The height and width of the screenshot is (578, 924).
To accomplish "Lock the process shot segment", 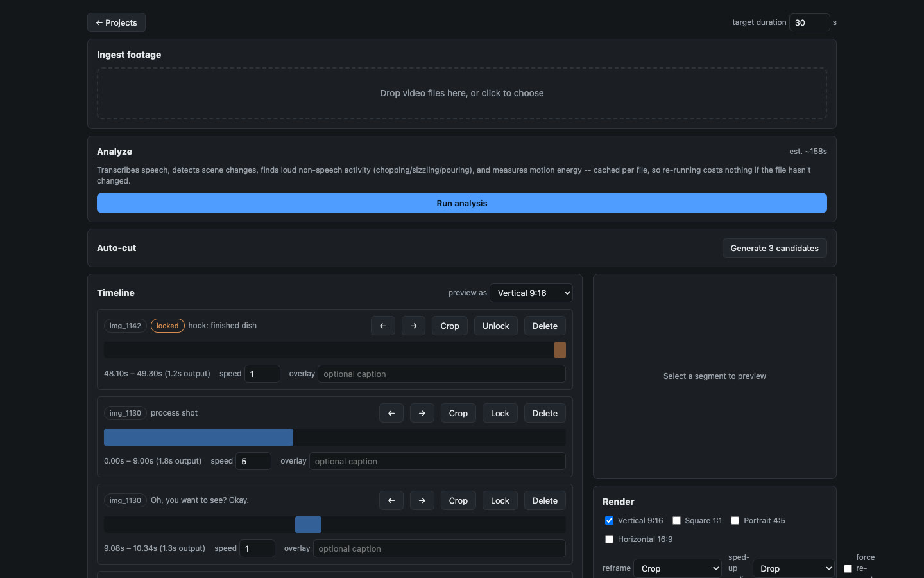I will (x=500, y=413).
